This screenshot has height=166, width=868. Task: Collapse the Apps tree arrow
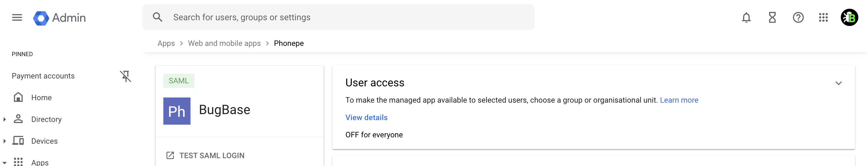(x=5, y=163)
